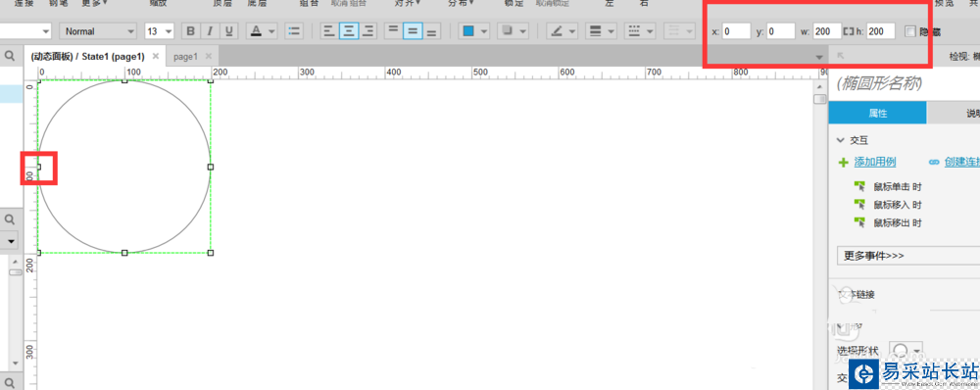Open the font family dropdown arrow

click(x=46, y=31)
